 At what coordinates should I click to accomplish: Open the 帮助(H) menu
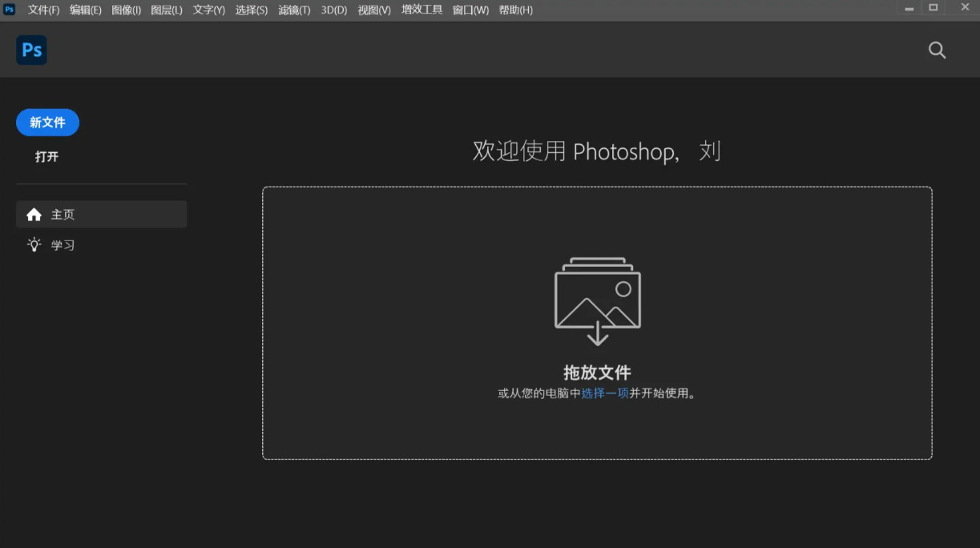(x=516, y=10)
